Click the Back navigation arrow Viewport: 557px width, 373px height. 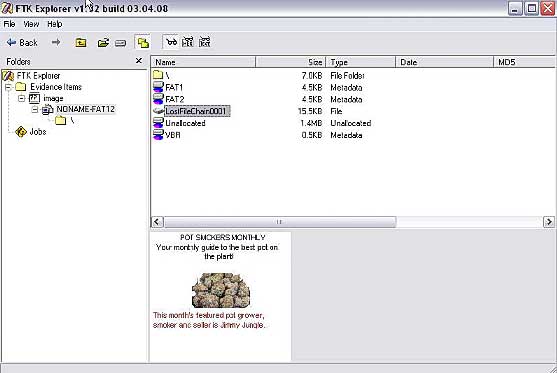click(x=22, y=43)
